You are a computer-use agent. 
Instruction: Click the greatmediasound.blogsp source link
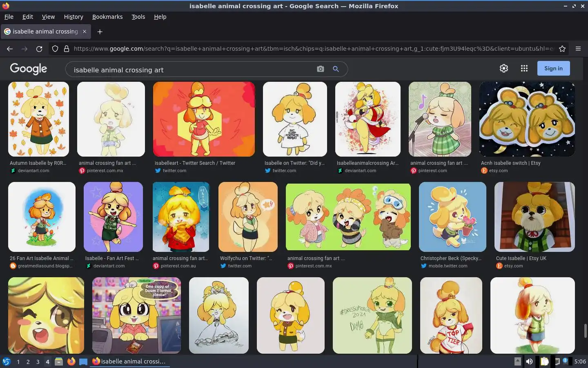[x=45, y=266]
